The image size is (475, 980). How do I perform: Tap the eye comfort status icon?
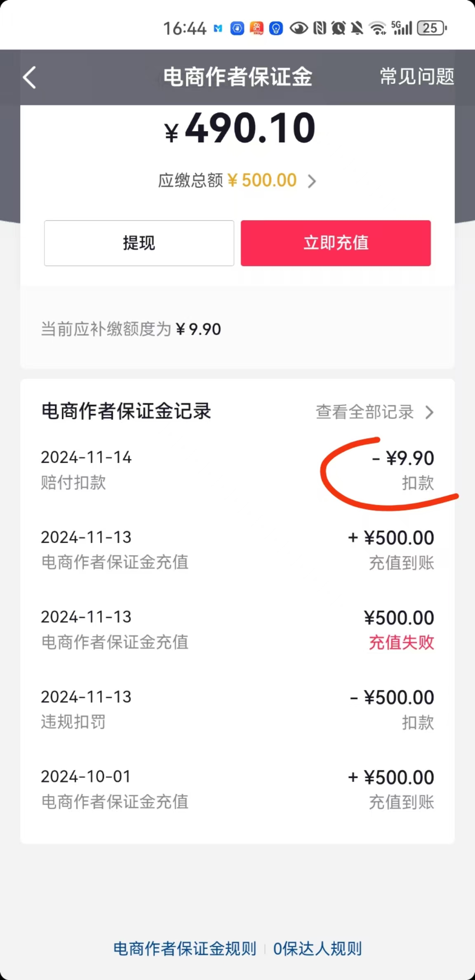(x=299, y=28)
